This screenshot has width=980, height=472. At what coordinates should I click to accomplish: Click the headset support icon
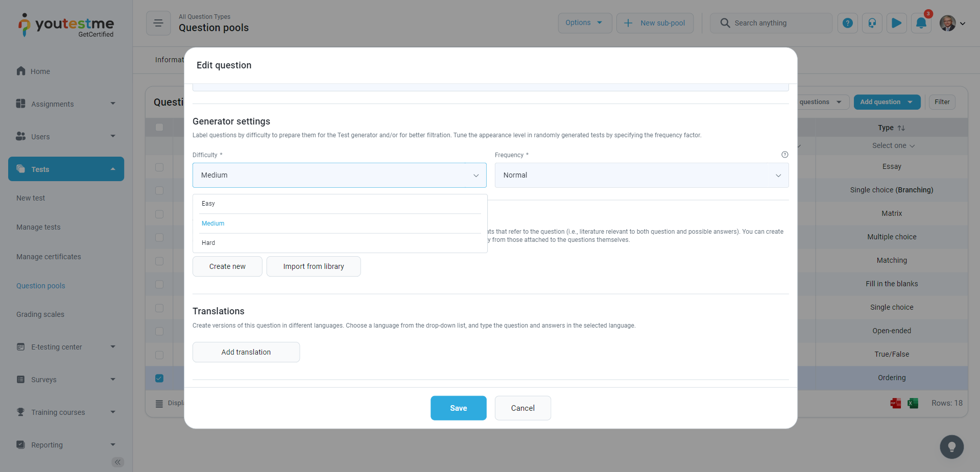coord(872,23)
